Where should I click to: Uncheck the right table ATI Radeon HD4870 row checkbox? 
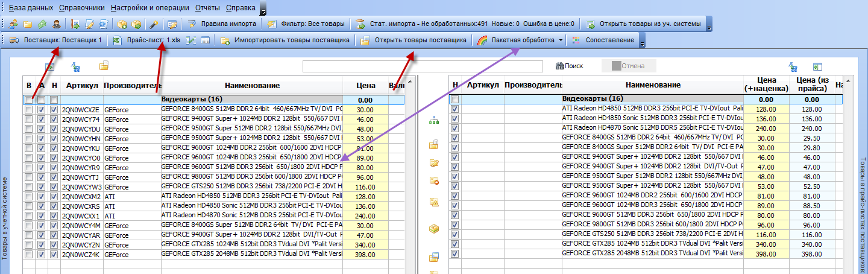(x=455, y=128)
